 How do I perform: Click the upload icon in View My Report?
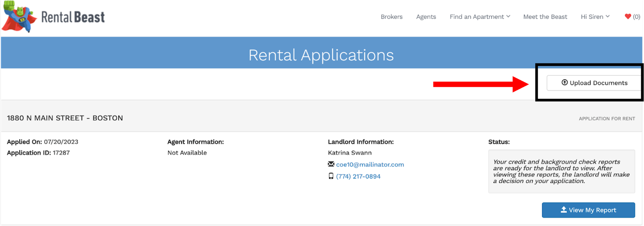(x=563, y=210)
